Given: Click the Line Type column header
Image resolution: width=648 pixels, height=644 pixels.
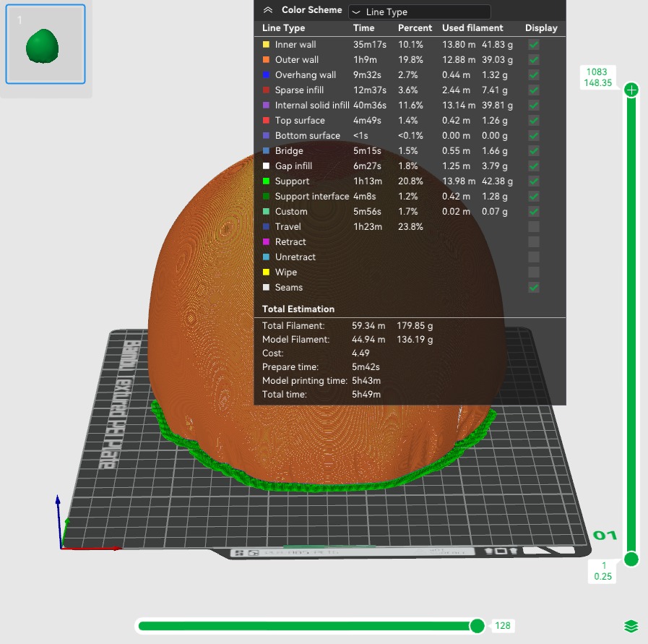Looking at the screenshot, I should 283,28.
